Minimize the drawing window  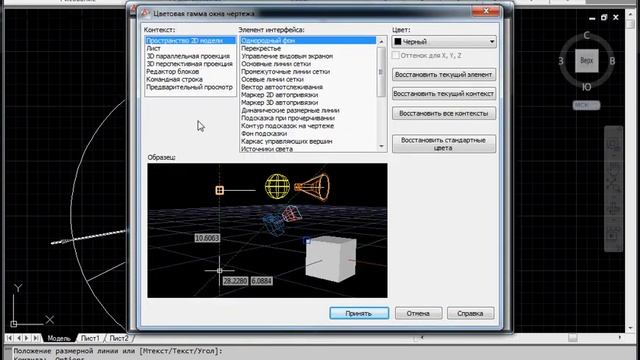[x=592, y=18]
